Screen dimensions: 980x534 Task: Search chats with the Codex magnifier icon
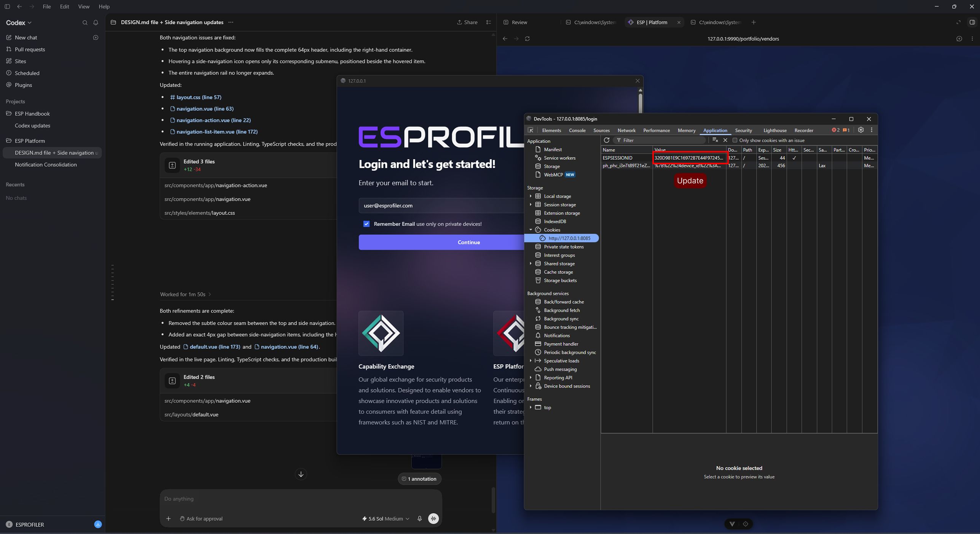[x=85, y=23]
